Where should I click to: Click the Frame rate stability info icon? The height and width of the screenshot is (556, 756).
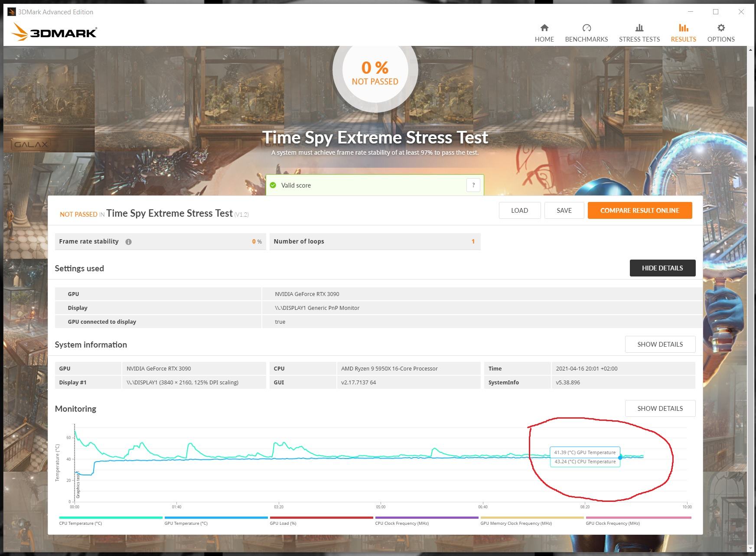[x=128, y=242]
